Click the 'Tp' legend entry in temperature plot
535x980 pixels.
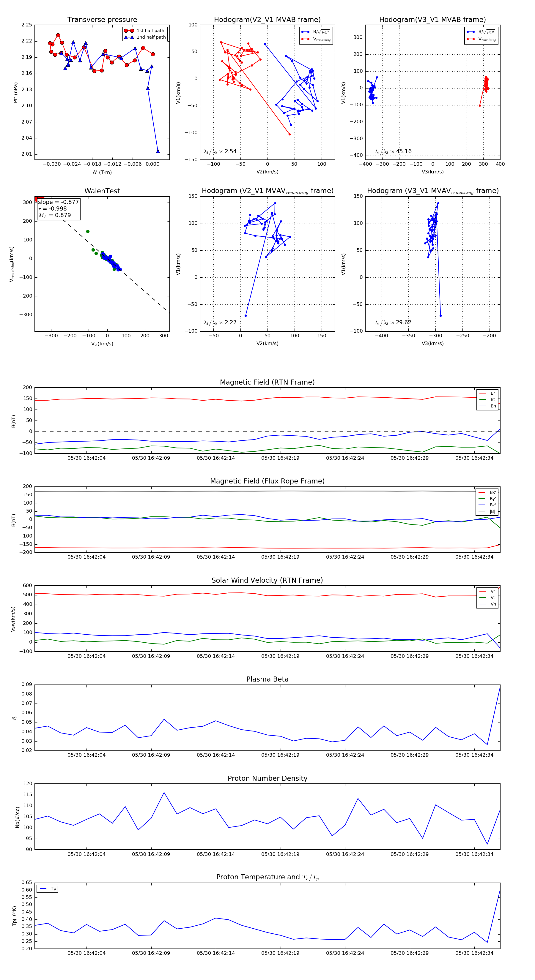[48, 889]
